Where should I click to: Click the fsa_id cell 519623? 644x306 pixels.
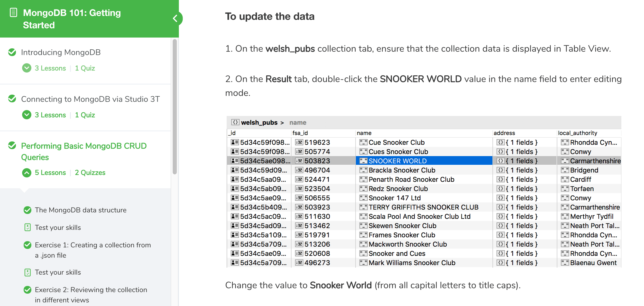pyautogui.click(x=324, y=142)
